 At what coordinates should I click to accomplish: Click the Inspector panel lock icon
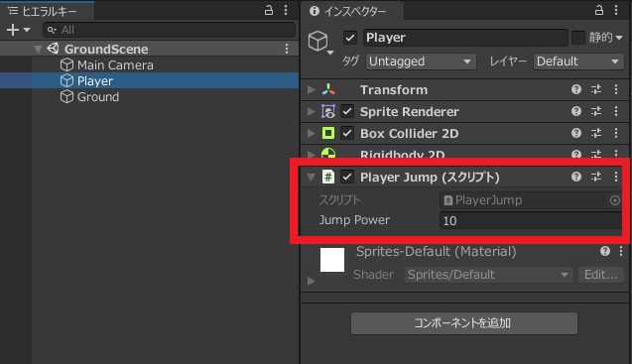click(599, 10)
